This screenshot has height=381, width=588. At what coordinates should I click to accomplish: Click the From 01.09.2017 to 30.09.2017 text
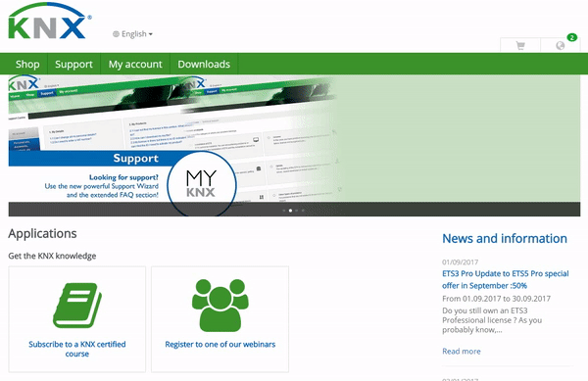tap(496, 299)
